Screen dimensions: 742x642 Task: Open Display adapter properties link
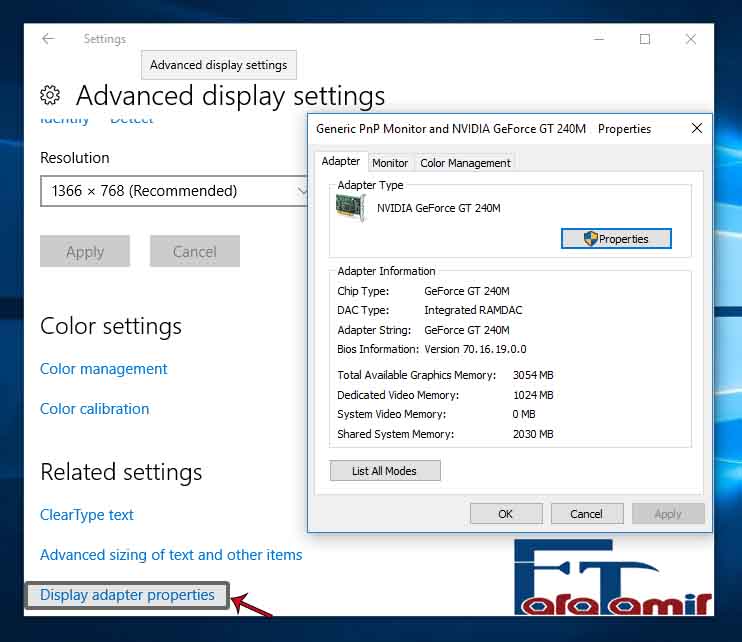pyautogui.click(x=127, y=595)
